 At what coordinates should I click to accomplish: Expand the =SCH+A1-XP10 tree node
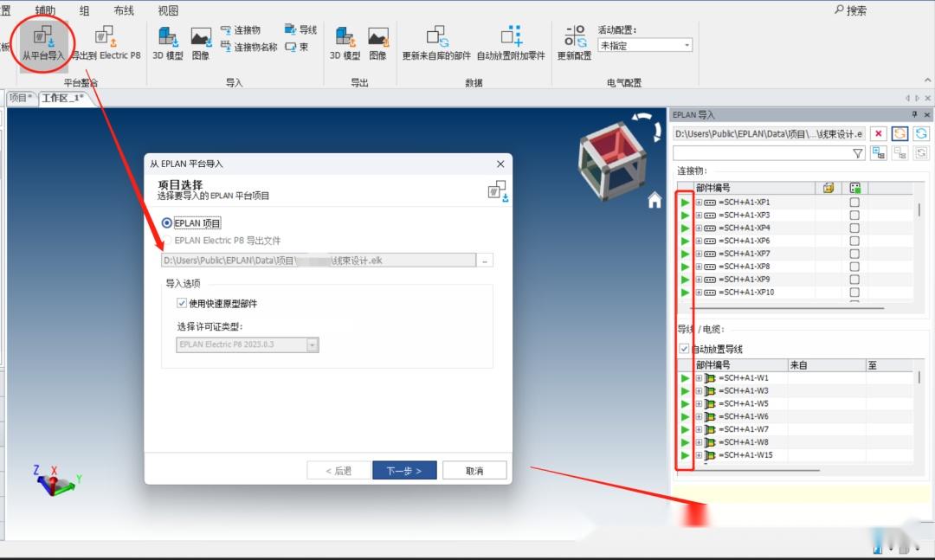pyautogui.click(x=699, y=293)
